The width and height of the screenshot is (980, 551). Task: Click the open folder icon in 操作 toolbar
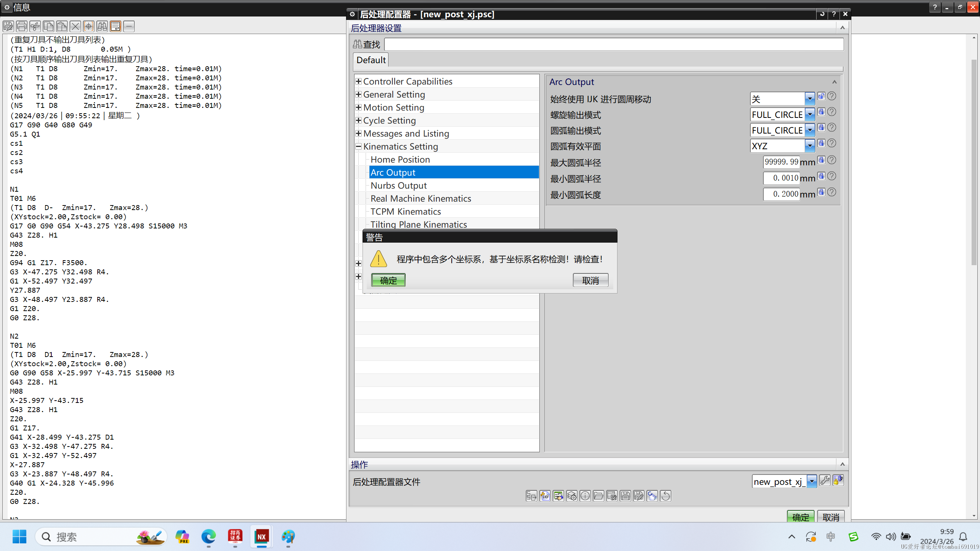point(598,496)
